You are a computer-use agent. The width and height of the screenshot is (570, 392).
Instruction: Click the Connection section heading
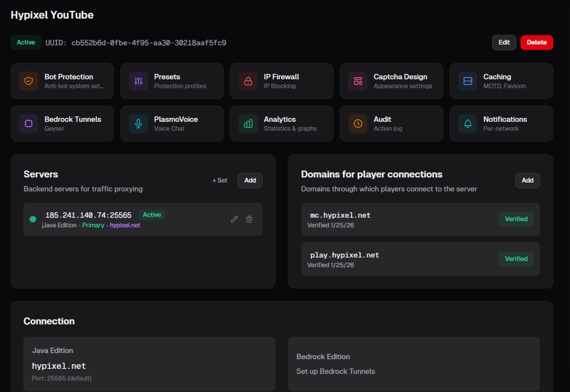pyautogui.click(x=49, y=321)
